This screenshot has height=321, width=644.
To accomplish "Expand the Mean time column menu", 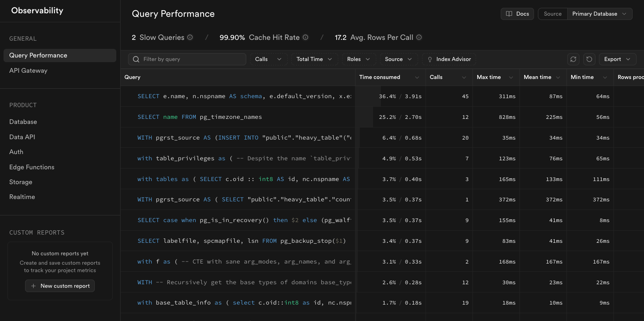I will click(558, 77).
